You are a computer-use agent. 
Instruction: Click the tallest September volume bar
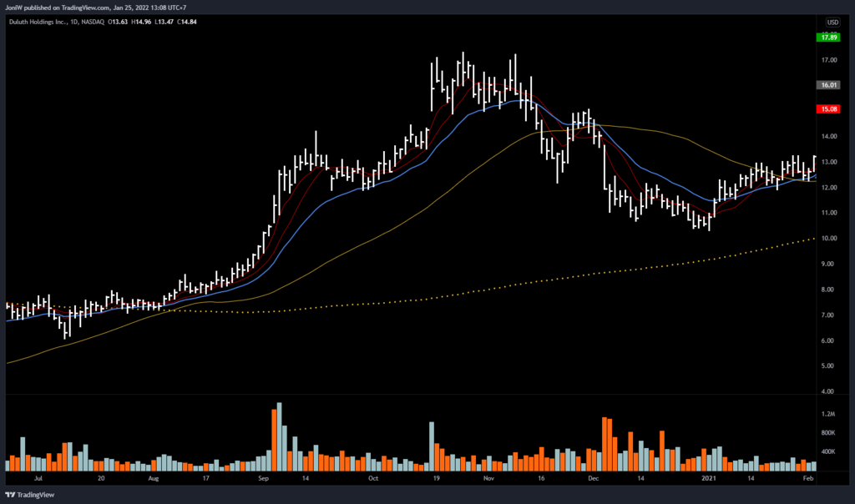click(279, 438)
